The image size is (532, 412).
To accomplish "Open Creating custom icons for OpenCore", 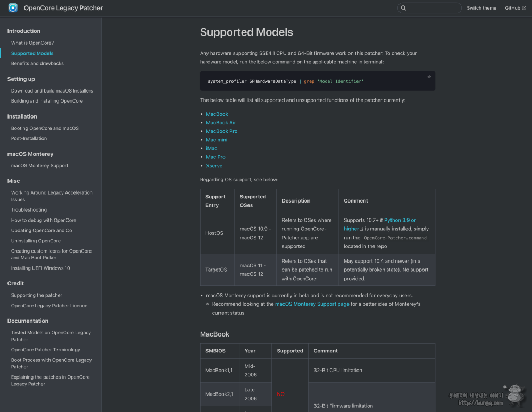I will click(x=51, y=254).
